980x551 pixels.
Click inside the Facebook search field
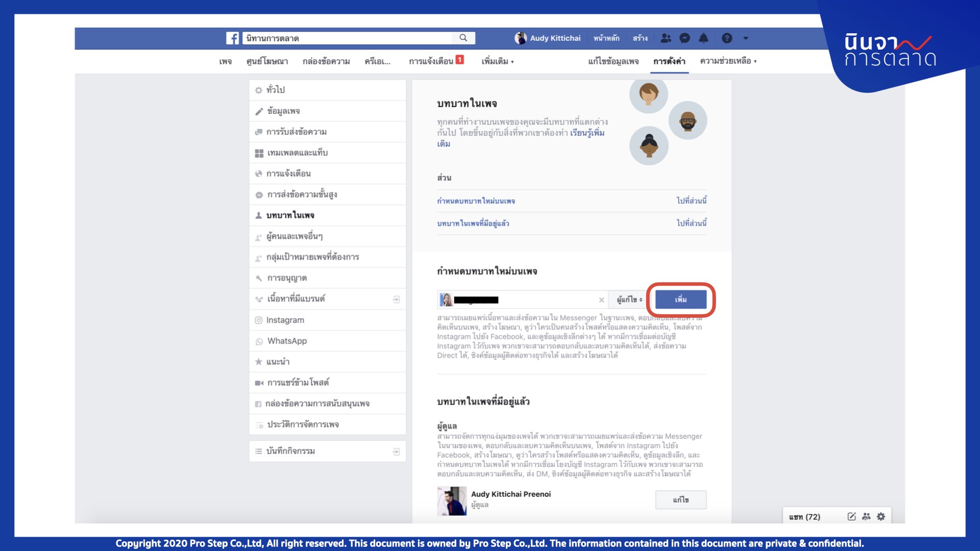(x=347, y=38)
